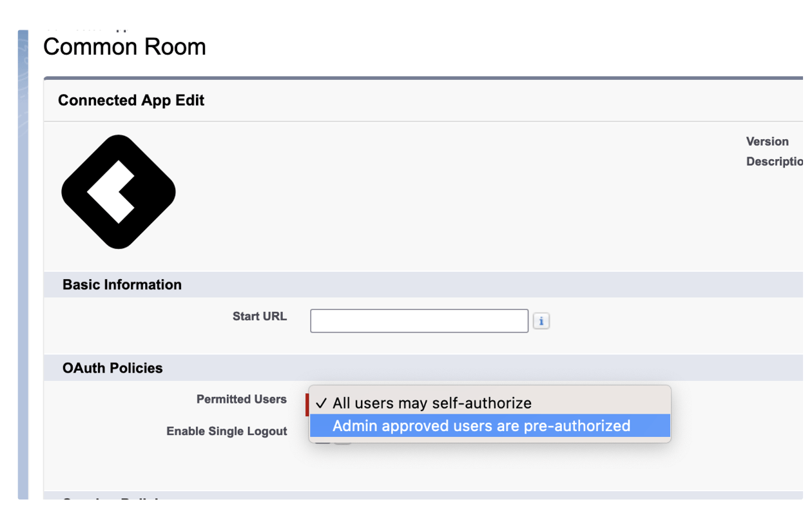Click the Description label near Version
This screenshot has height=513, width=812.
click(x=773, y=161)
